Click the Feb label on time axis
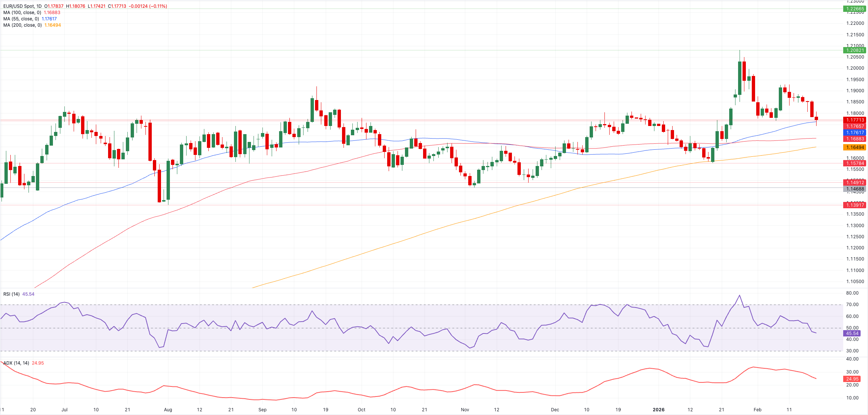The height and width of the screenshot is (415, 868). tap(757, 410)
